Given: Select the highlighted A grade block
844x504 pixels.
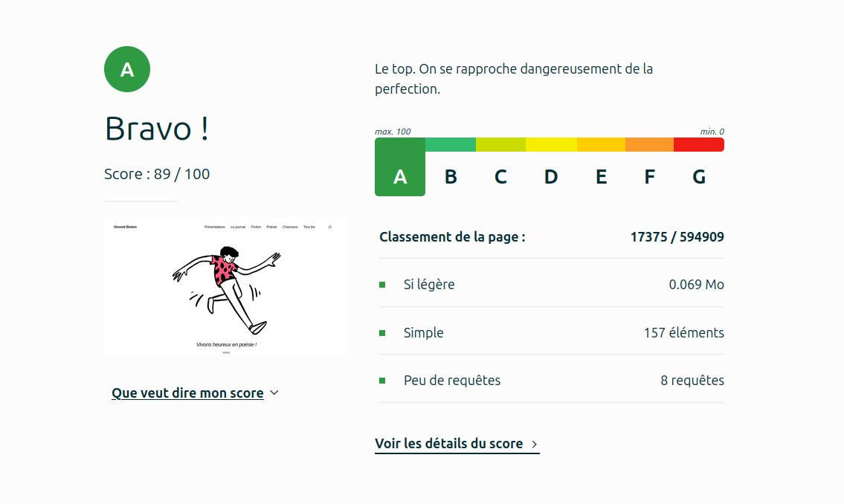Looking at the screenshot, I should [x=400, y=167].
